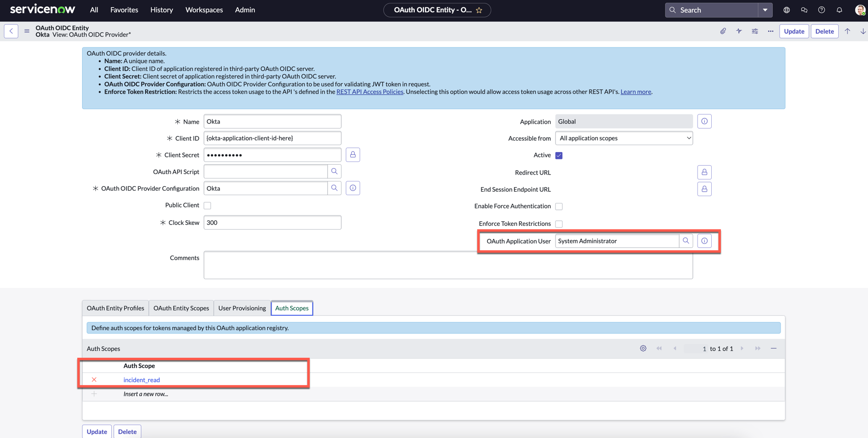
Task: Open the chat sidebar icon
Action: (804, 10)
